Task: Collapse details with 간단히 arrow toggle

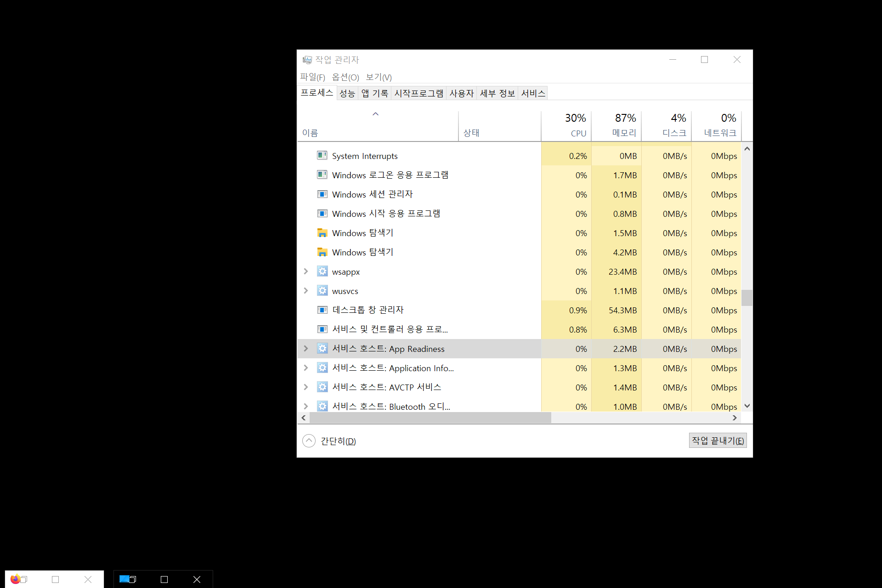Action: click(x=309, y=441)
